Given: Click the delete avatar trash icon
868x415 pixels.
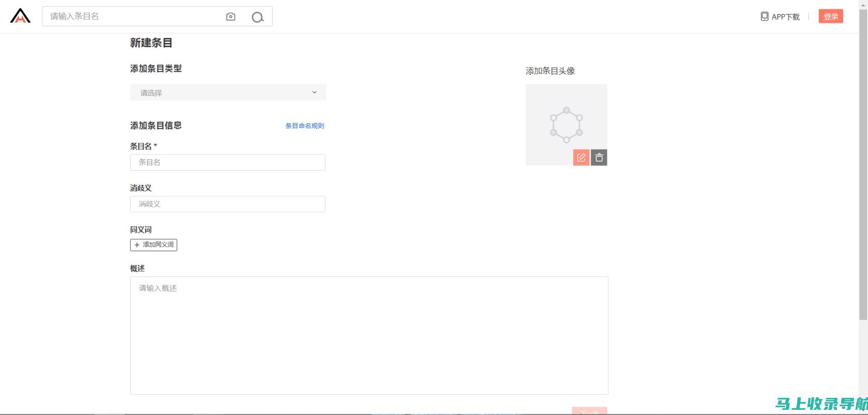Looking at the screenshot, I should (599, 158).
